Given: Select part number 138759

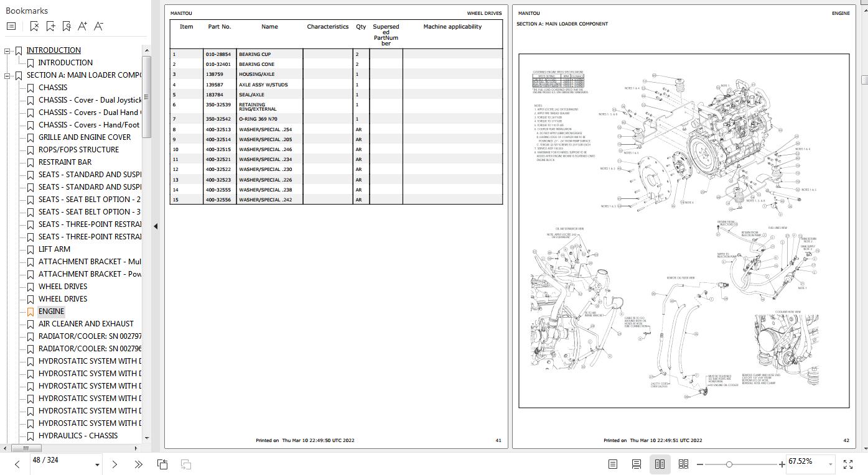Looking at the screenshot, I should 214,74.
